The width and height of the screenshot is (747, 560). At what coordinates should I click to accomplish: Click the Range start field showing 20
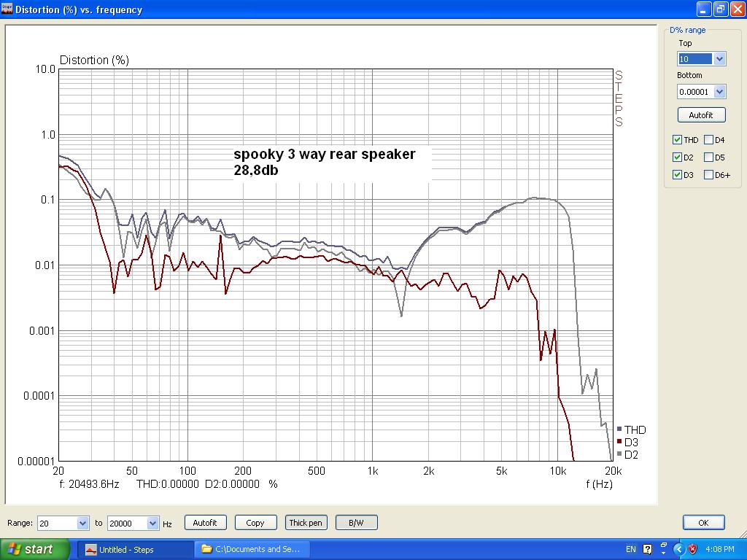57,523
